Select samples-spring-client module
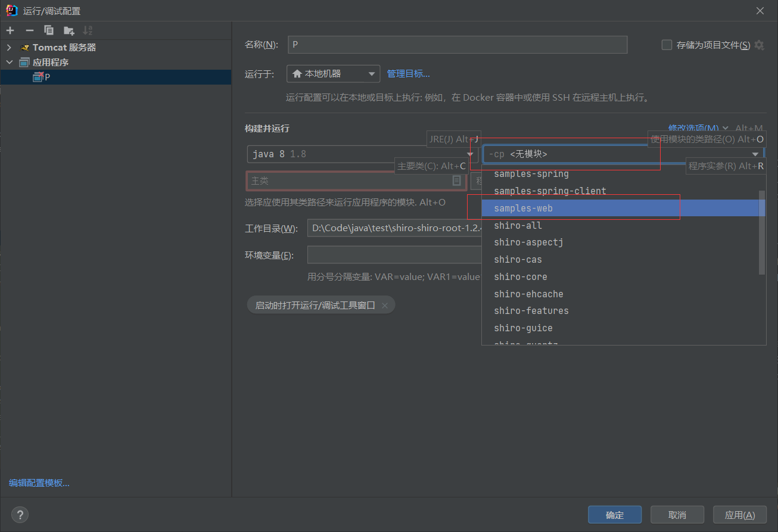 click(620, 191)
